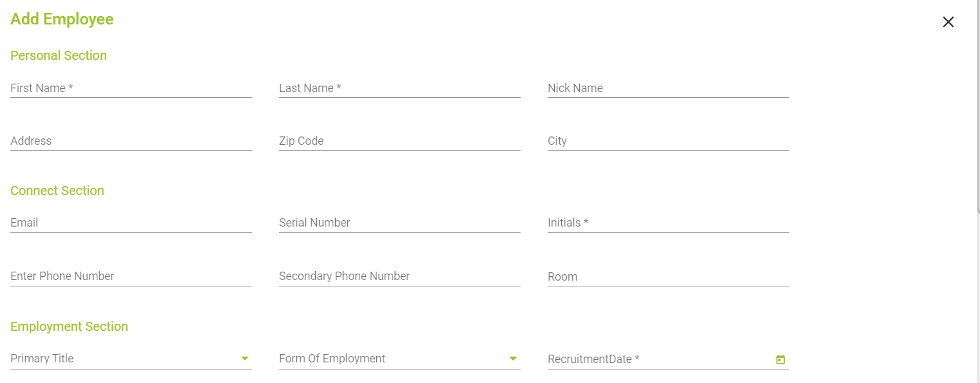Click the Email input field
Image resolution: width=980 pixels, height=383 pixels.
pyautogui.click(x=131, y=223)
